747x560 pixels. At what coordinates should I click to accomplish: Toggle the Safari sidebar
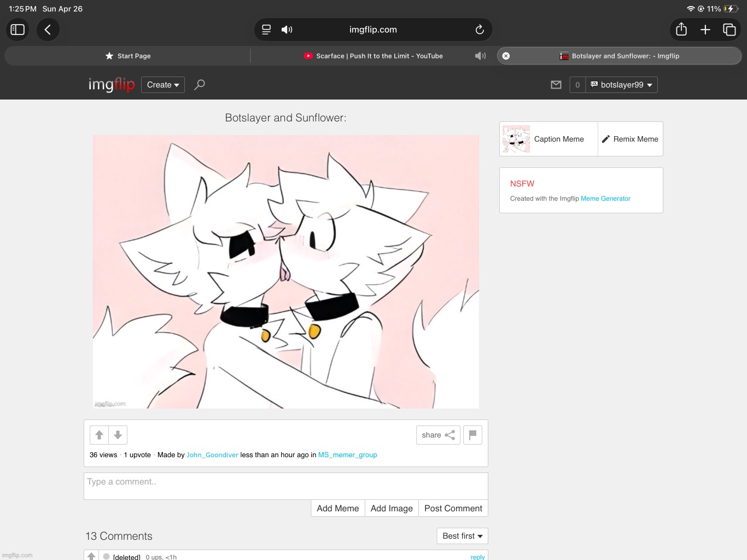(17, 30)
